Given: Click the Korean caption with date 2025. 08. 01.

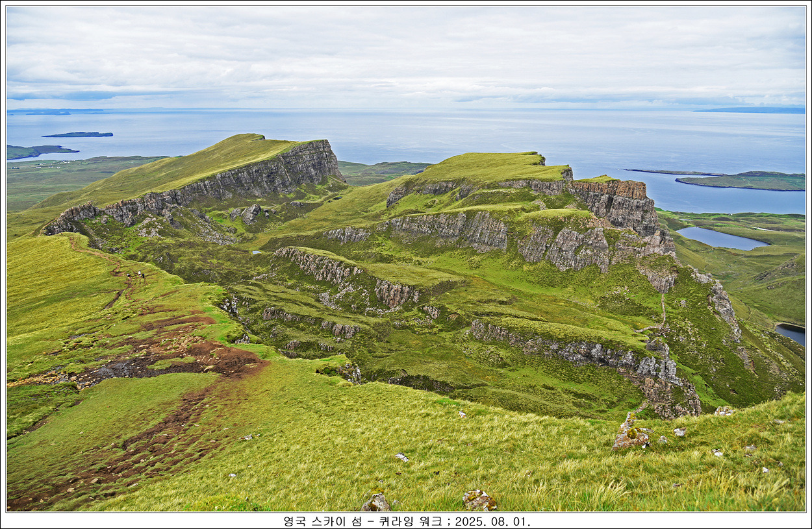Looking at the screenshot, I should tap(407, 521).
